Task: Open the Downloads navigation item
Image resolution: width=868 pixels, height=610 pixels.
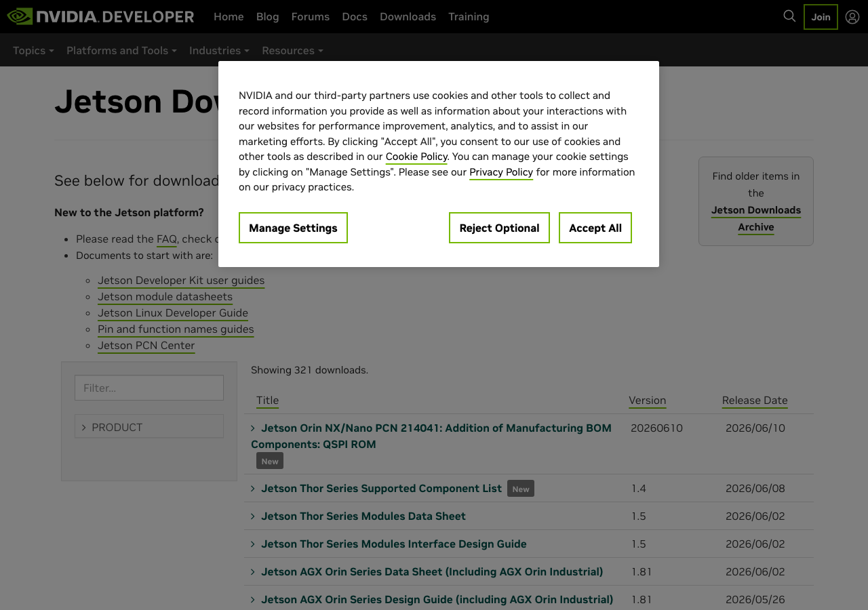Action: (x=408, y=16)
